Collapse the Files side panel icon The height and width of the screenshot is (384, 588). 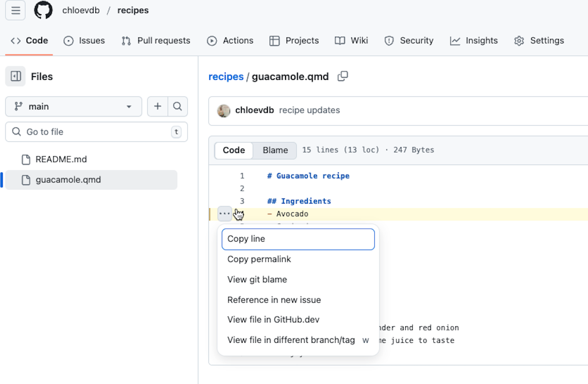point(16,77)
